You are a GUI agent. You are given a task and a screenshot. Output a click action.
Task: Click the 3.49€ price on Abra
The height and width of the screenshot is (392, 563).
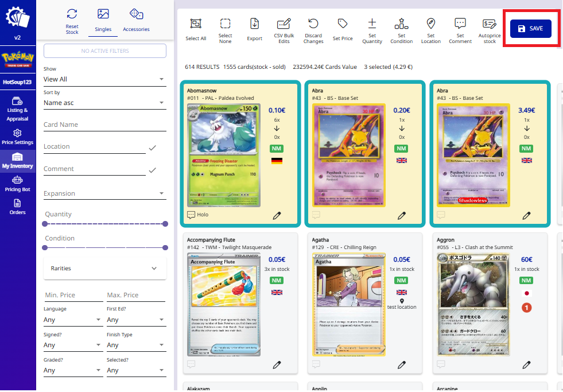(526, 110)
